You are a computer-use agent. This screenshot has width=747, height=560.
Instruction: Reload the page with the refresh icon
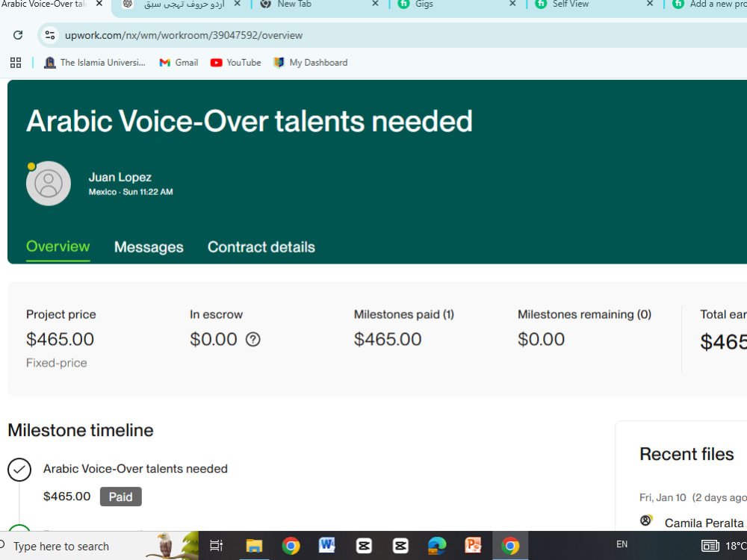point(18,35)
